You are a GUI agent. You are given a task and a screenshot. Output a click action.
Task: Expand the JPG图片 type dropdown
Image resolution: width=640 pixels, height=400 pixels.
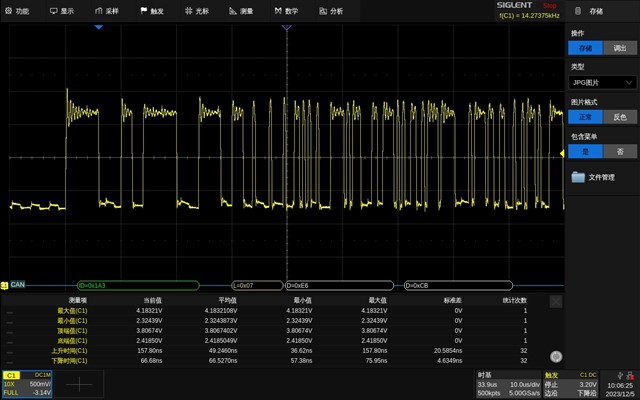(x=602, y=82)
